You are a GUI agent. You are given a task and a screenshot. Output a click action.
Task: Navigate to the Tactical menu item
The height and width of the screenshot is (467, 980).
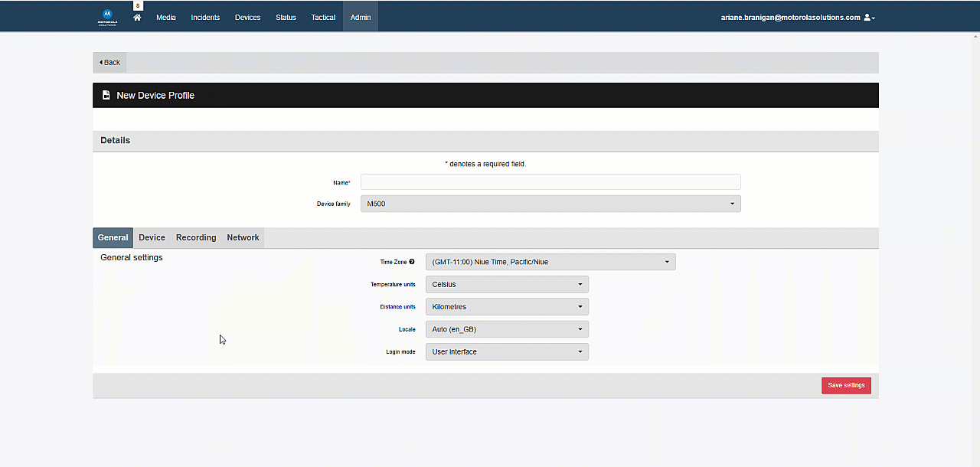coord(323,18)
